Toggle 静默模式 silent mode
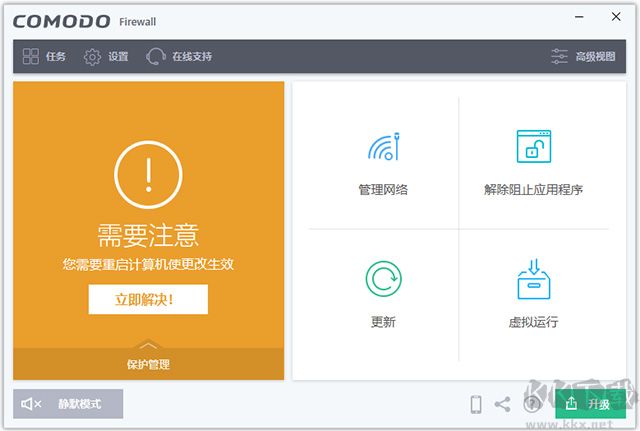Viewport: 640px width, 431px height. point(68,404)
